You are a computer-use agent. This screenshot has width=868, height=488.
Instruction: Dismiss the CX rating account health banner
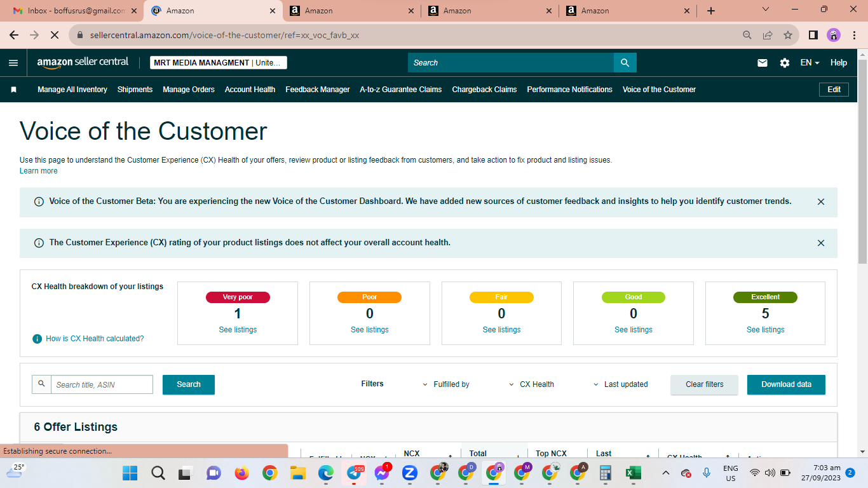821,243
